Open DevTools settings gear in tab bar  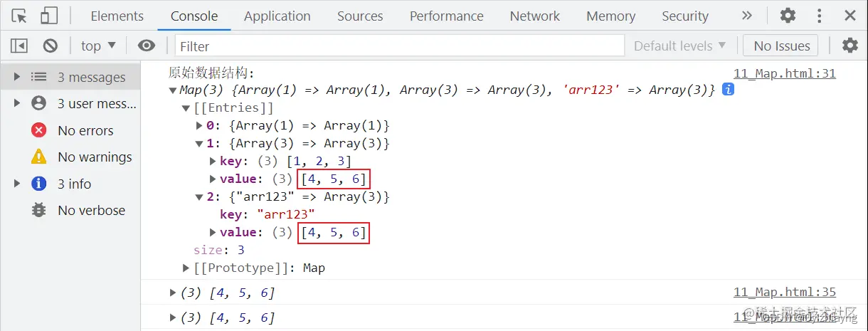(x=788, y=16)
